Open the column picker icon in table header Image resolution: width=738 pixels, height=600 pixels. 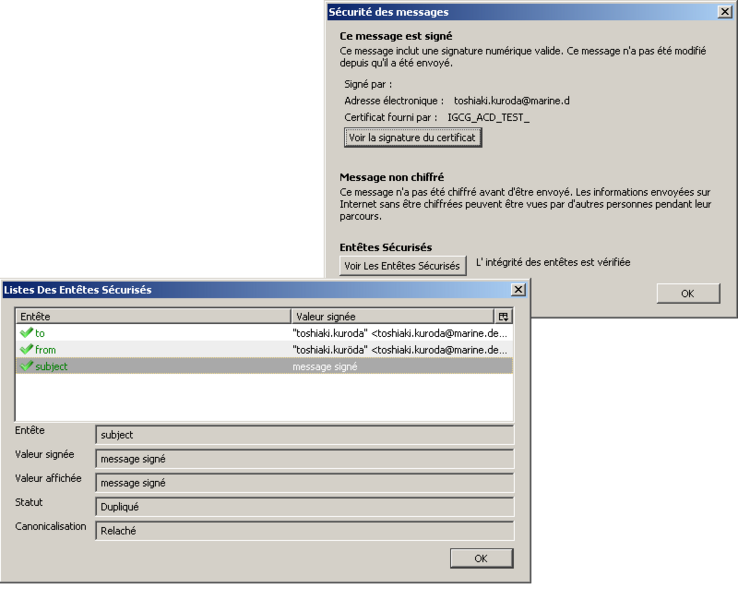503,316
